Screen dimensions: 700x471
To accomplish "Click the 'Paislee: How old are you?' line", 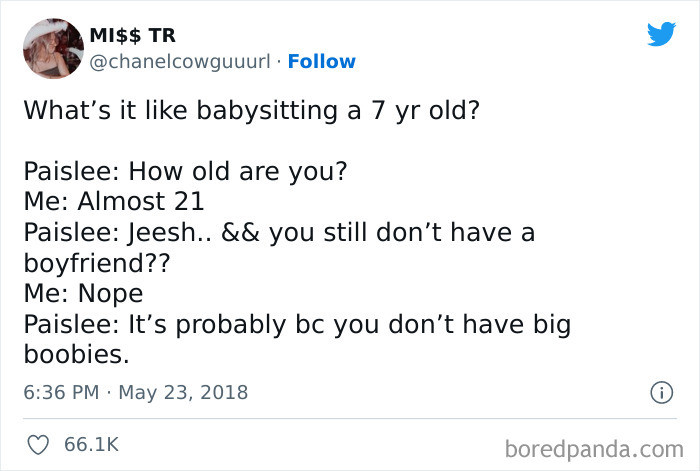I will 185,171.
